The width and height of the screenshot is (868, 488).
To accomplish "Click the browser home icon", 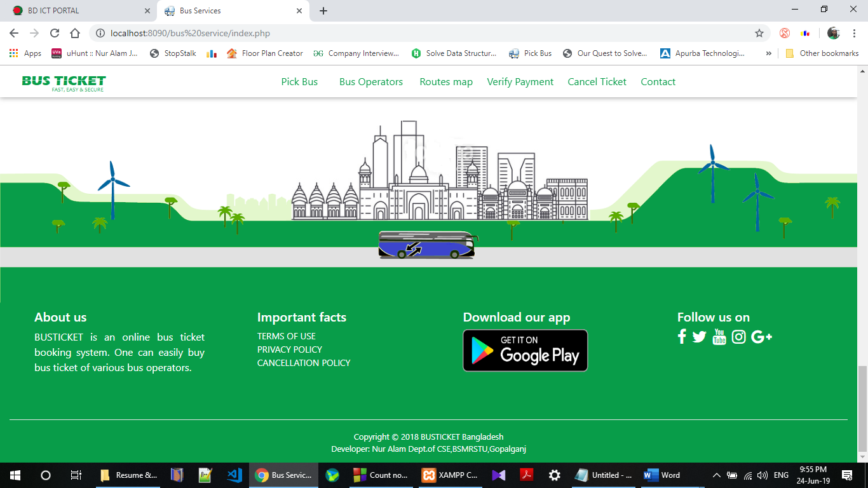I will (75, 33).
